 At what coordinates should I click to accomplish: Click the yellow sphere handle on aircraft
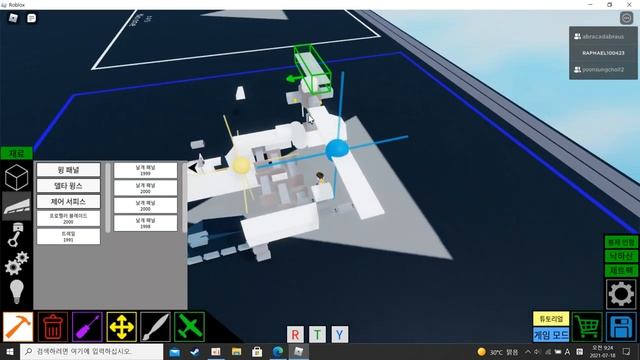point(241,165)
